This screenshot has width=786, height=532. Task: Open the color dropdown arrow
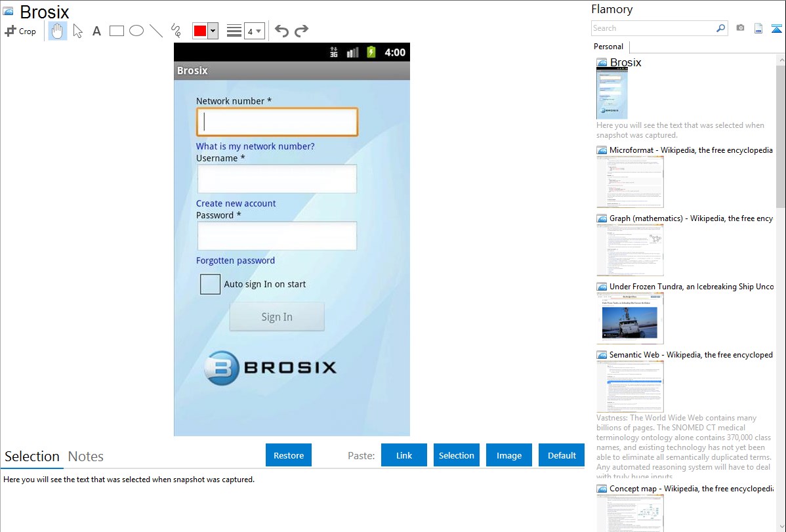[213, 31]
